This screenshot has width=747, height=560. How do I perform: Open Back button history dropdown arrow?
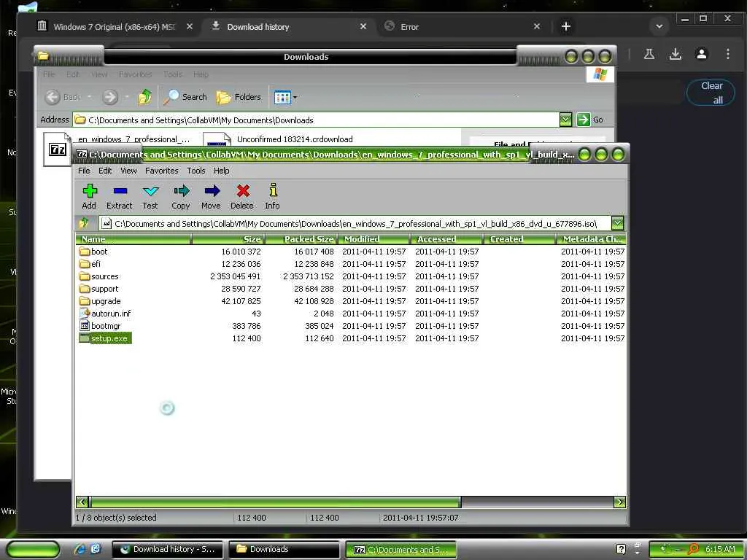[89, 97]
